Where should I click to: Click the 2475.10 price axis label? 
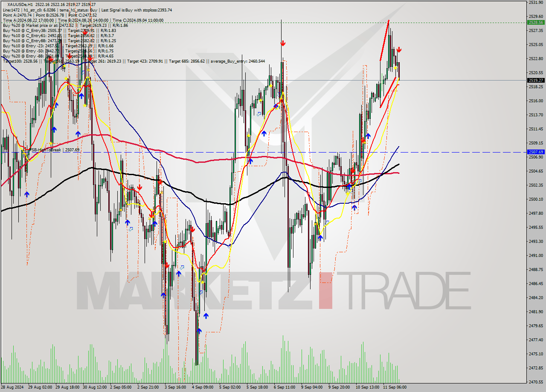[536, 354]
